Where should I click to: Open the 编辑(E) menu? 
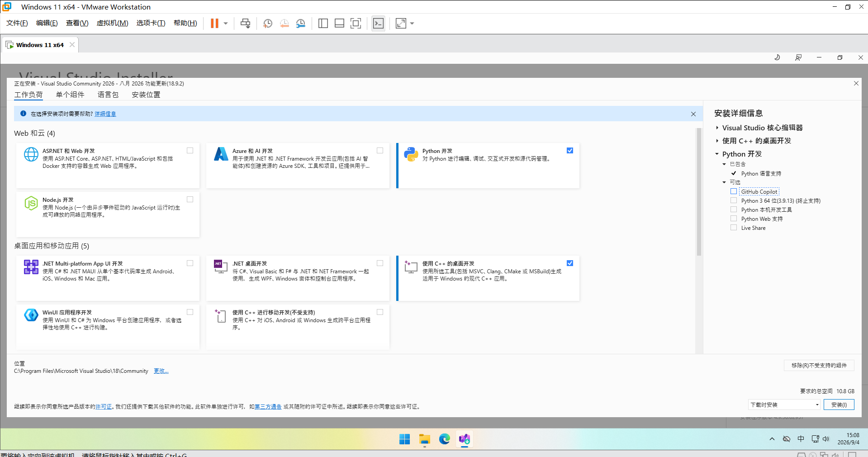(47, 23)
